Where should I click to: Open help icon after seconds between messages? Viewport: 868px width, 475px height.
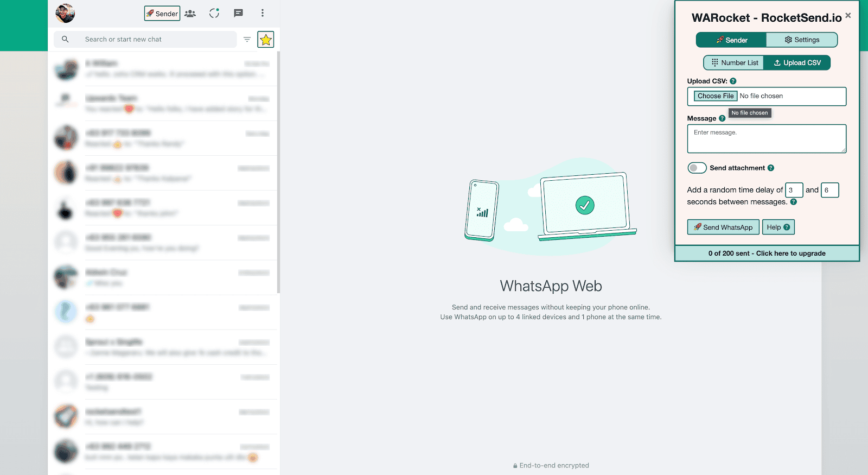coord(794,202)
